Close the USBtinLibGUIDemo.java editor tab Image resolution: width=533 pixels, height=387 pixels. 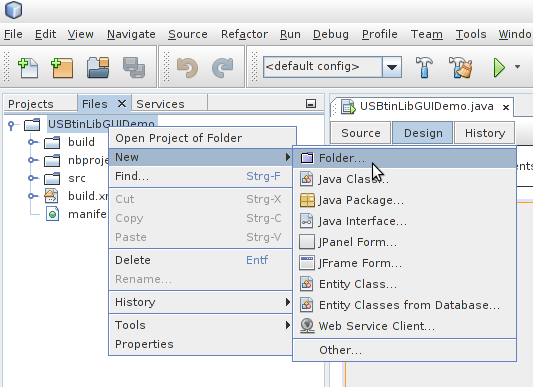[x=506, y=107]
